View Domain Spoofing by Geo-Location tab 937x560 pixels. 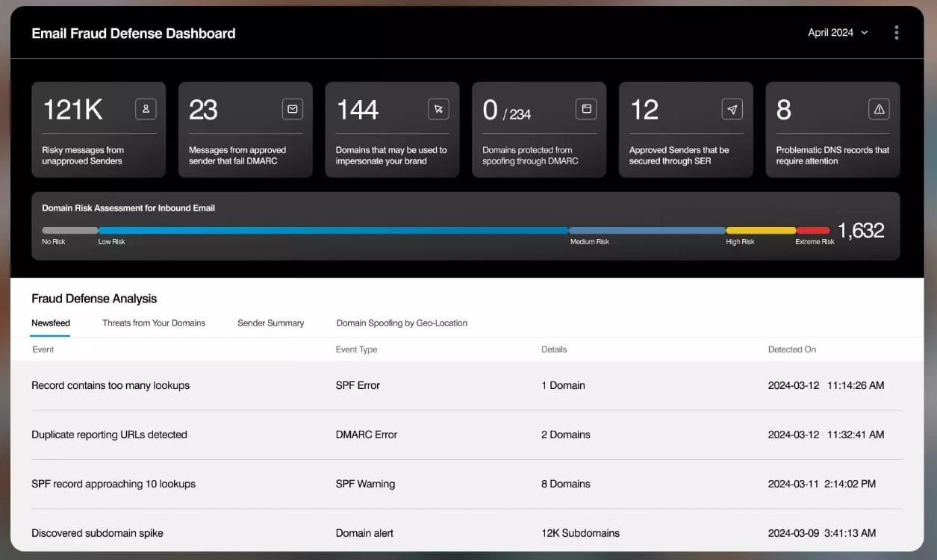[x=401, y=323]
